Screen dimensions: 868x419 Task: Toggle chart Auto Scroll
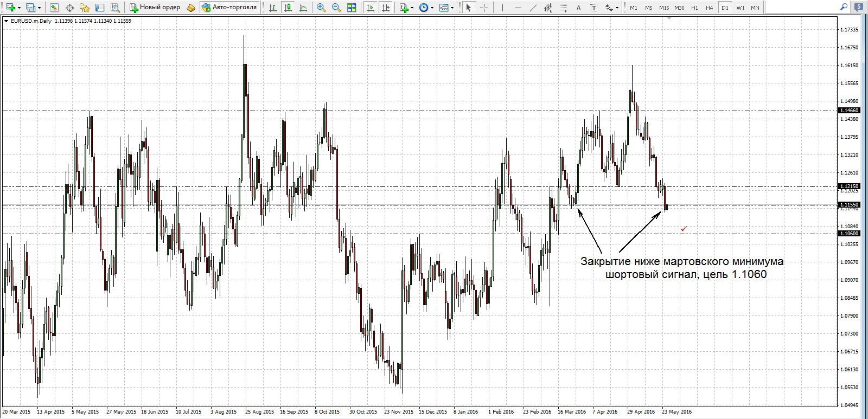371,8
